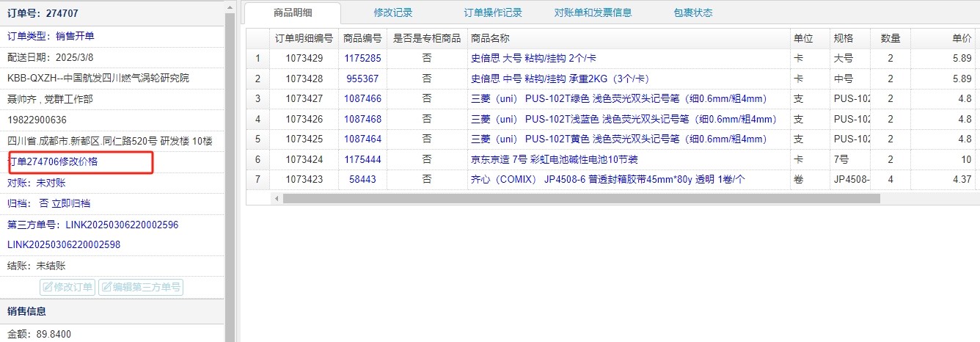The height and width of the screenshot is (342, 980).
Task: Click the phone number 19822900636
Action: pyautogui.click(x=37, y=120)
